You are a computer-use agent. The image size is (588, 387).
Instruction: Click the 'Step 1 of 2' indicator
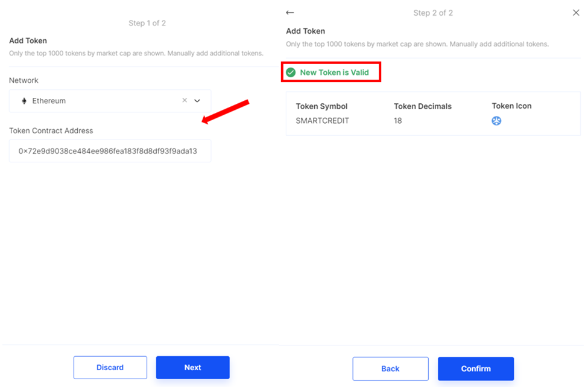pyautogui.click(x=147, y=23)
